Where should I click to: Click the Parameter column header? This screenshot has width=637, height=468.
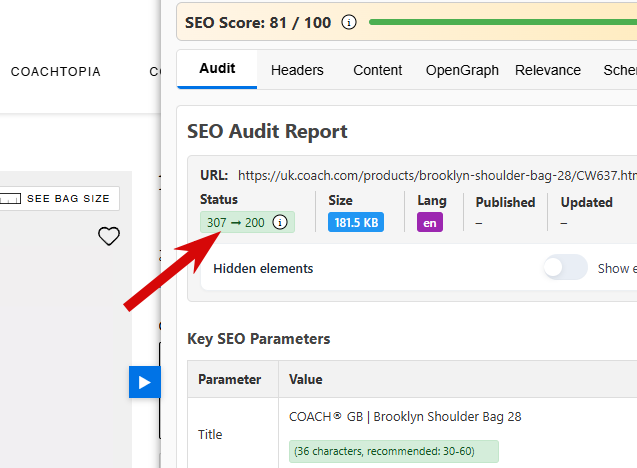coord(230,380)
